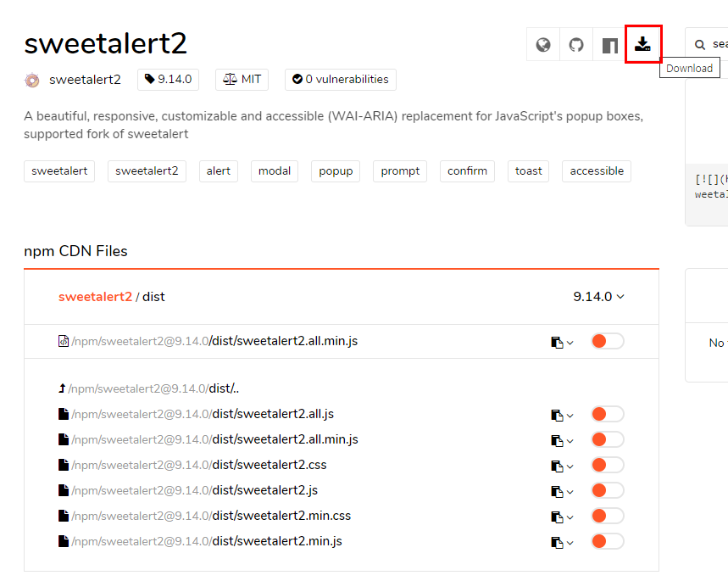This screenshot has width=728, height=581.
Task: Click the 9.14.0 version badge
Action: point(168,80)
